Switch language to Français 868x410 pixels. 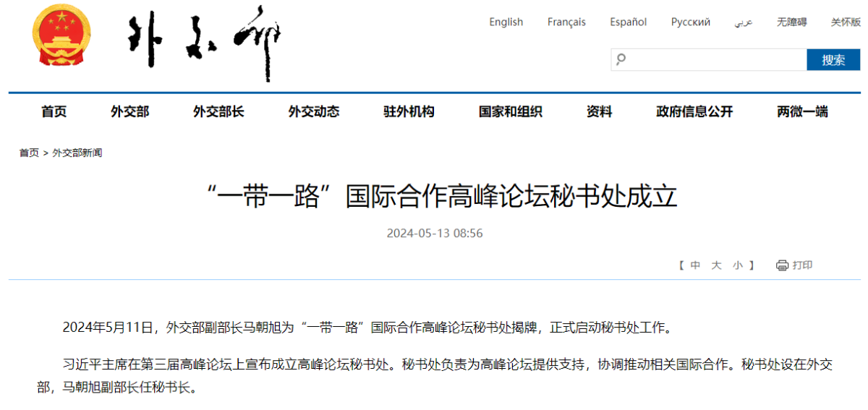tap(566, 22)
